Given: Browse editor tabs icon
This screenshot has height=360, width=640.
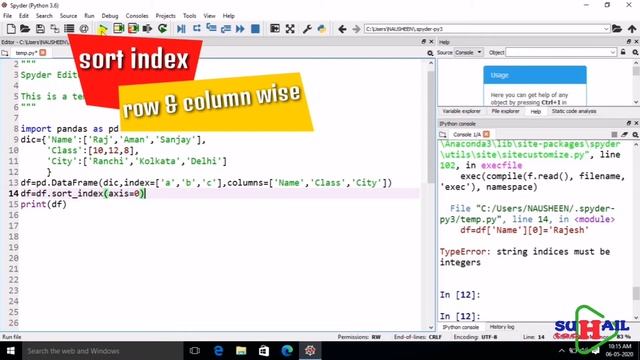Looking at the screenshot, I should pos(5,53).
